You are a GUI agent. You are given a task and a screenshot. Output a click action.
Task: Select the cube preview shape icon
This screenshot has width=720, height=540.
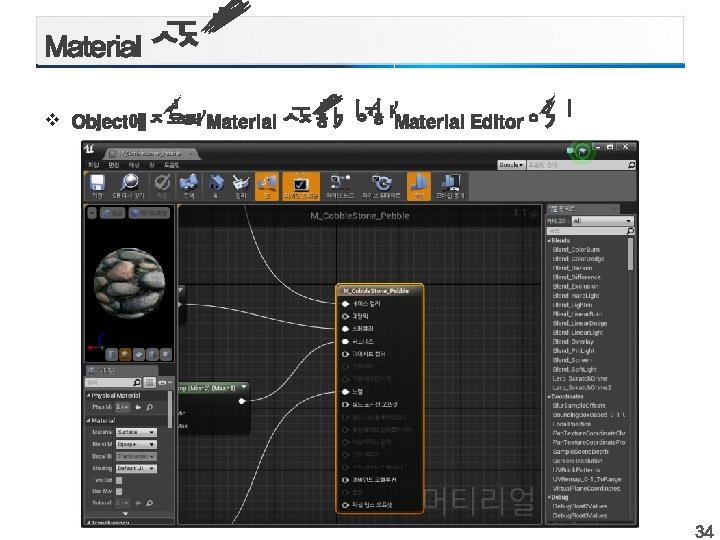point(152,354)
